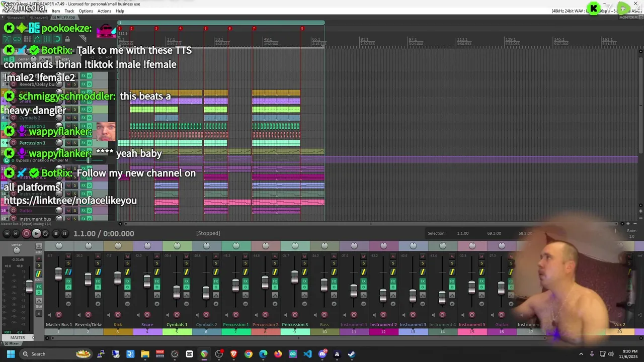644x362 pixels.
Task: Mute the Cymbals 2 mixer strip
Action: [x=216, y=256]
